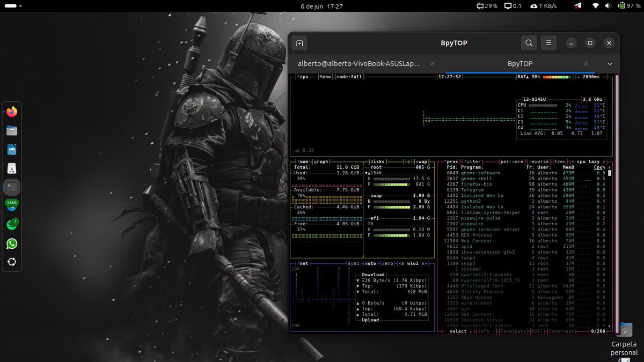The height and width of the screenshot is (362, 644).
Task: Open WhatsApp from the dock
Action: pyautogui.click(x=12, y=243)
